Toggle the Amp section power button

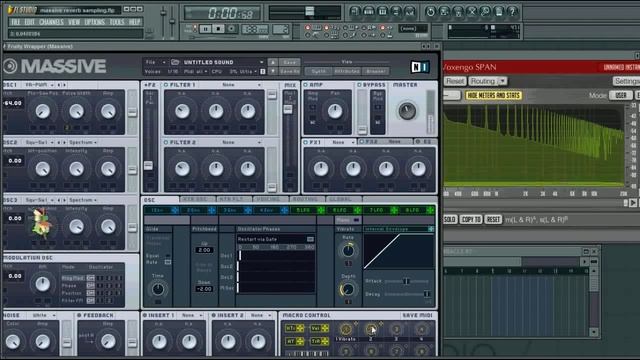pyautogui.click(x=306, y=85)
